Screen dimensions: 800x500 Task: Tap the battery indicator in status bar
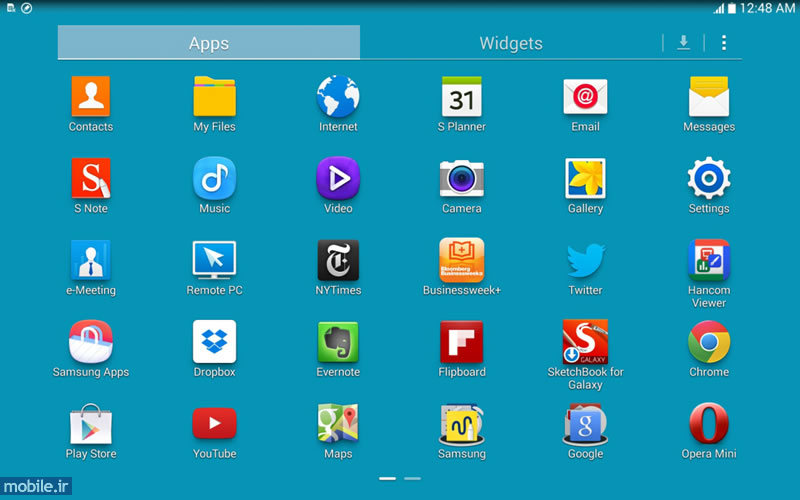point(732,8)
